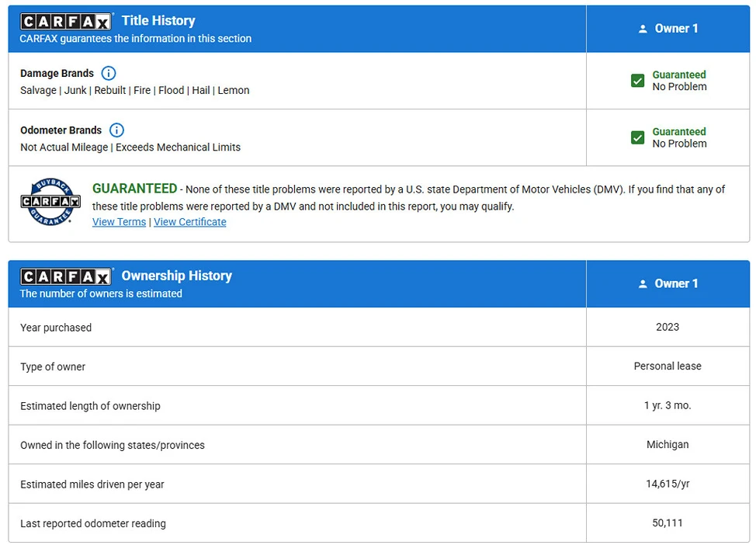Open the View Terms link
This screenshot has height=559, width=756.
tap(119, 222)
